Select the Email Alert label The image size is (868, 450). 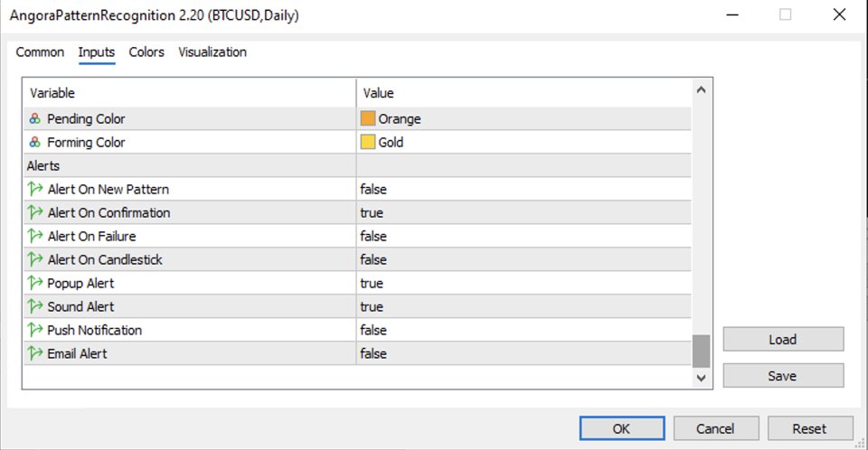(78, 353)
